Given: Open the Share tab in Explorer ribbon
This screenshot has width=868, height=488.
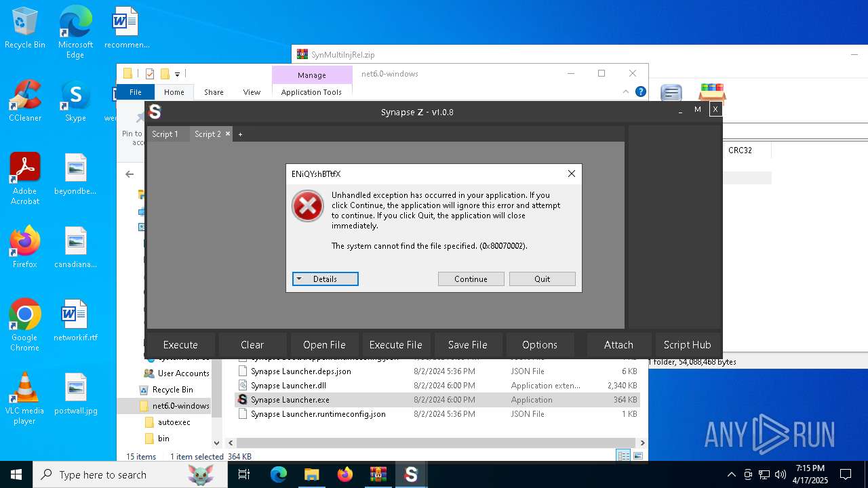Looking at the screenshot, I should (214, 92).
